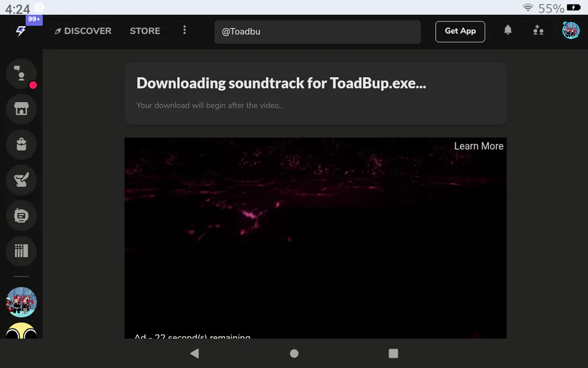Focus the search field containing @Toadbu
The width and height of the screenshot is (588, 368).
[x=318, y=31]
